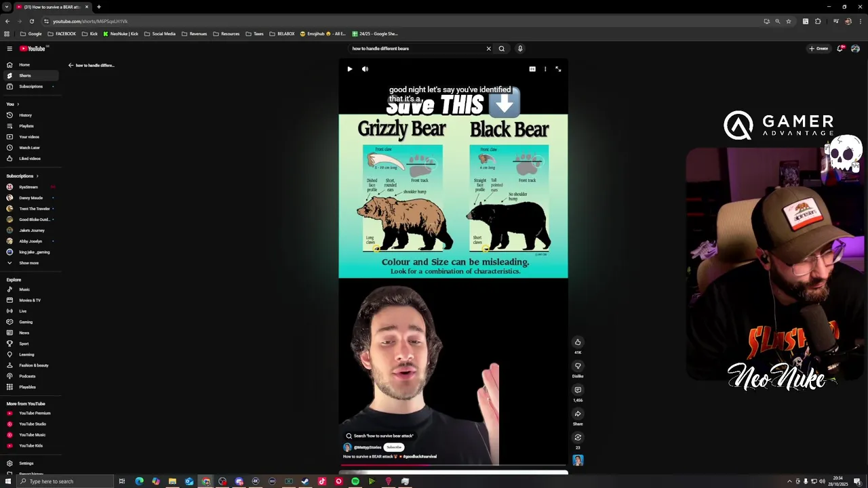This screenshot has height=488, width=868.
Task: Dislike the Short with thumbs down
Action: click(x=578, y=366)
